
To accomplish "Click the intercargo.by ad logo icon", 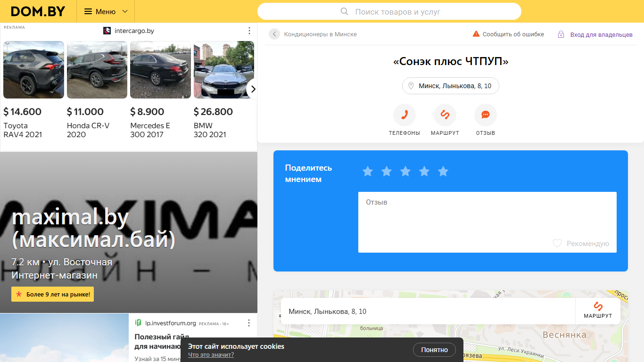I will [x=107, y=31].
